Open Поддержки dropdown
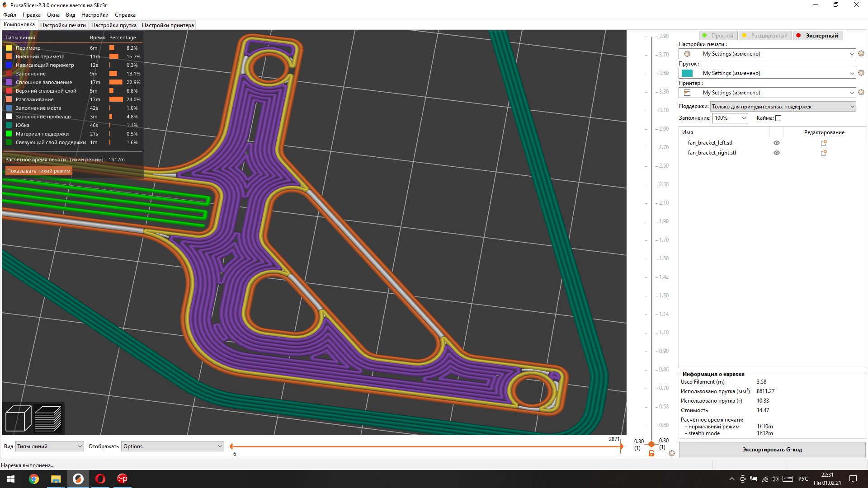 783,107
